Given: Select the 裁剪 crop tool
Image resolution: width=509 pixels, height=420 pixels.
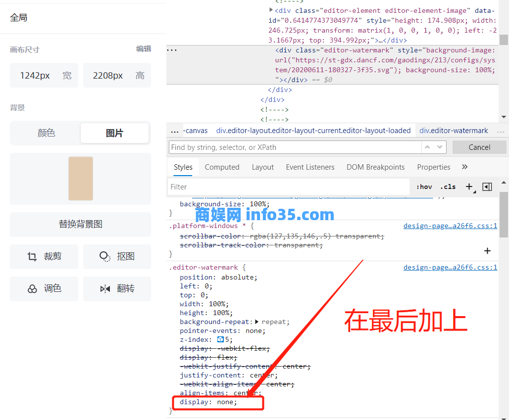Looking at the screenshot, I should pos(44,256).
